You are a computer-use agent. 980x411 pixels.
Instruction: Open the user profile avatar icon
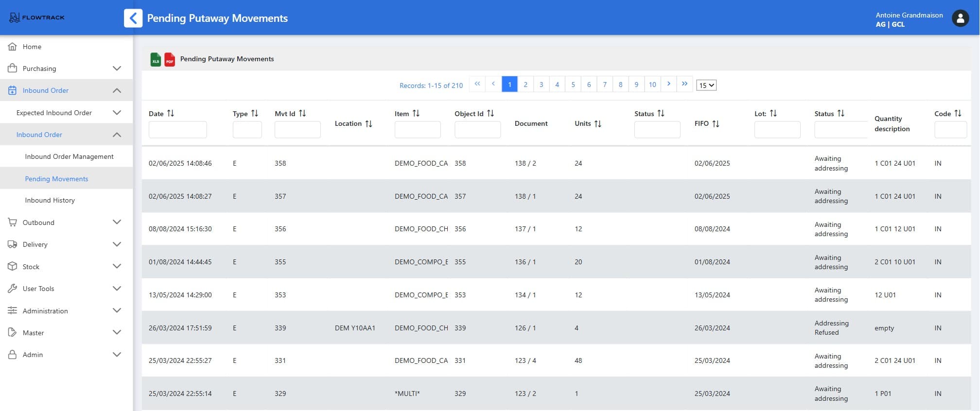point(960,18)
